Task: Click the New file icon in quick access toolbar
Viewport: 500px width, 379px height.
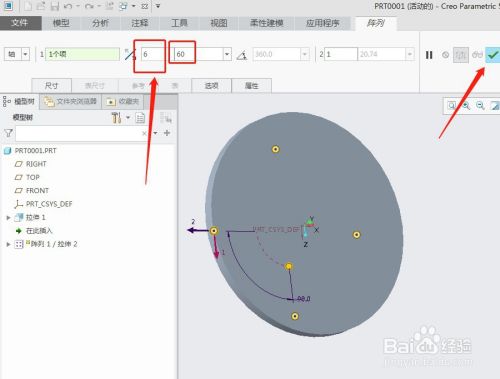Action: [x=28, y=6]
